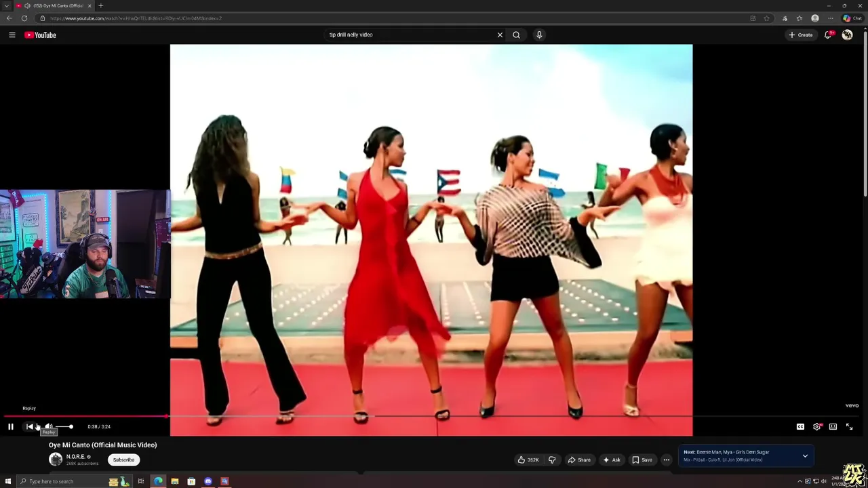
Task: Go to the YouTube home logo
Action: [x=41, y=35]
